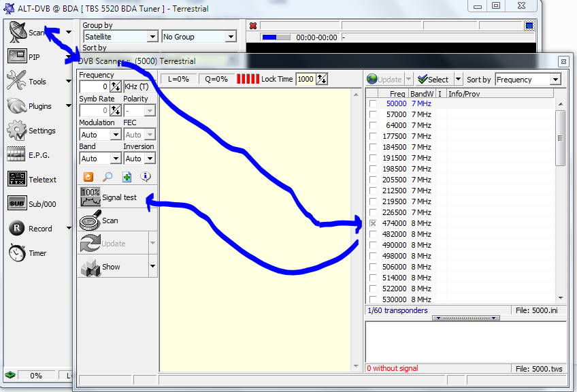Uncheck the 474000 transponder checkbox
The height and width of the screenshot is (392, 577).
372,223
